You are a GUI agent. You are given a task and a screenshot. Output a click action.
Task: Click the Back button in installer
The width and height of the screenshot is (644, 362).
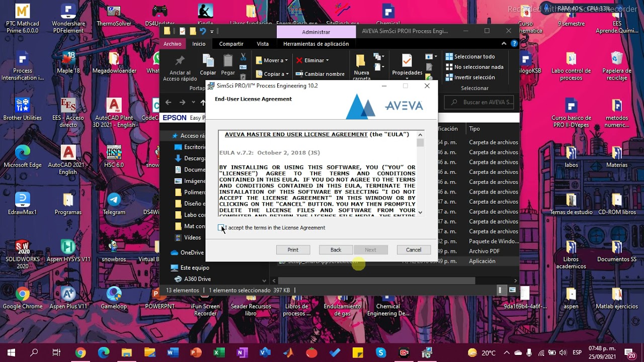coord(336,250)
